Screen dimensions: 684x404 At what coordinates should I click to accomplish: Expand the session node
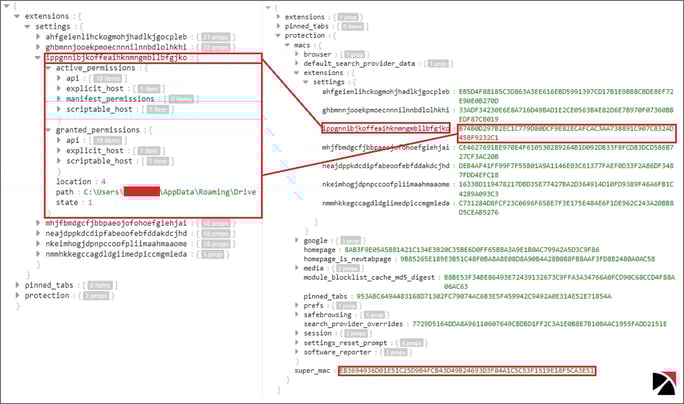click(x=299, y=335)
